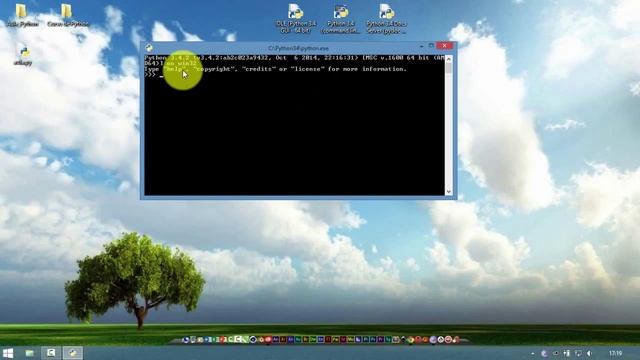The image size is (640, 360).
Task: Open the console window's Python system menu icon
Action: tap(149, 48)
